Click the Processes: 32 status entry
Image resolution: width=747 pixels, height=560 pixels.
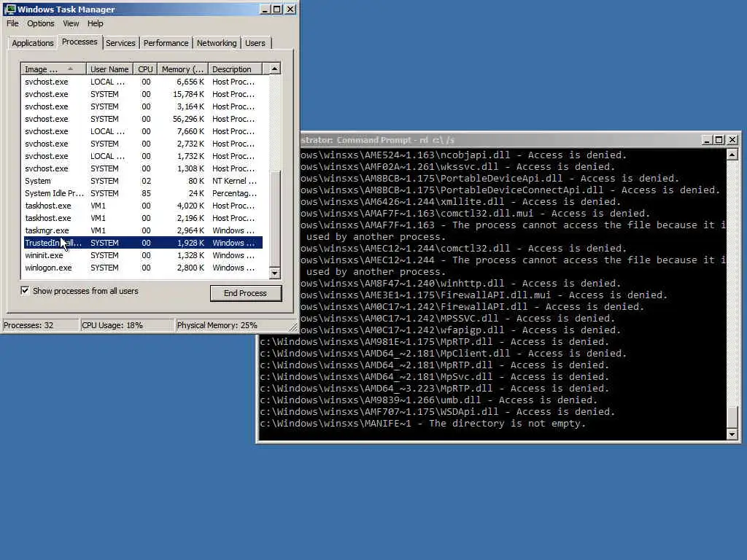click(x=40, y=325)
